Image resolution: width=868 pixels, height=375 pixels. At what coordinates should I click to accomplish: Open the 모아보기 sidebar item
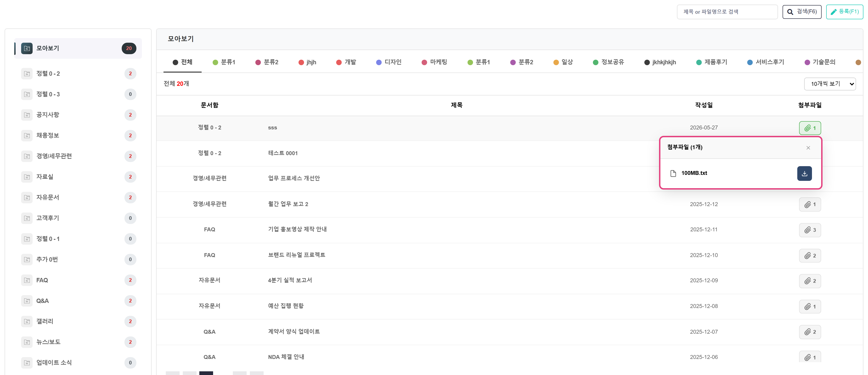click(x=78, y=48)
